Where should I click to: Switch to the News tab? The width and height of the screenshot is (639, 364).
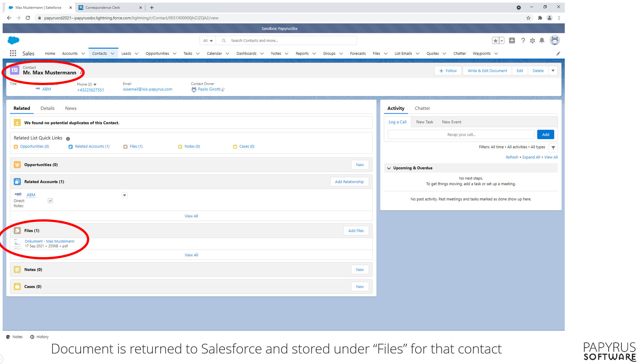coord(71,108)
